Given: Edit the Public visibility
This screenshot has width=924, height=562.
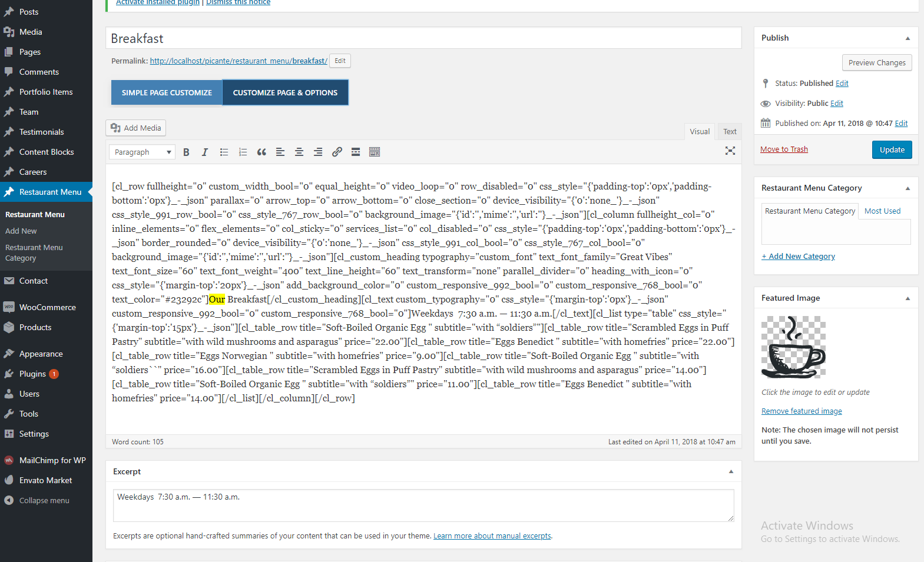Looking at the screenshot, I should point(837,103).
